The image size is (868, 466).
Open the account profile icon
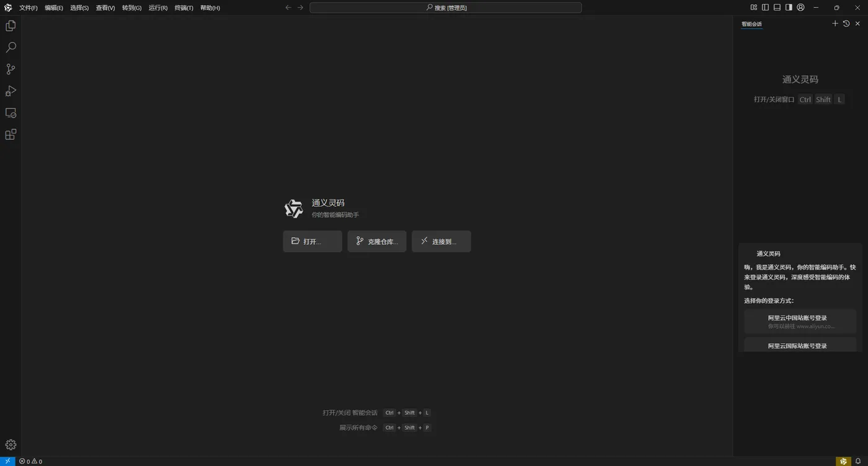[x=800, y=7]
